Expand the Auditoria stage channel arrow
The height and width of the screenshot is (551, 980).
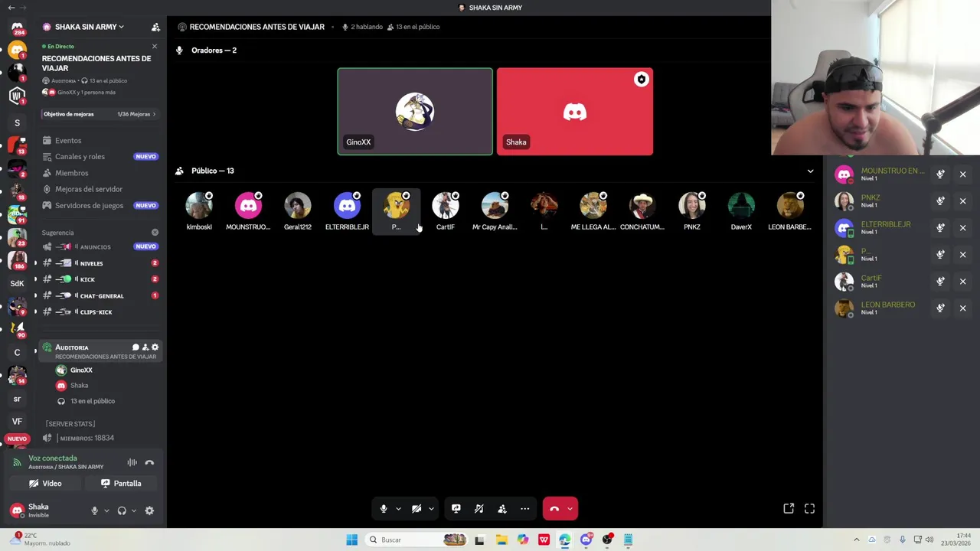point(35,351)
